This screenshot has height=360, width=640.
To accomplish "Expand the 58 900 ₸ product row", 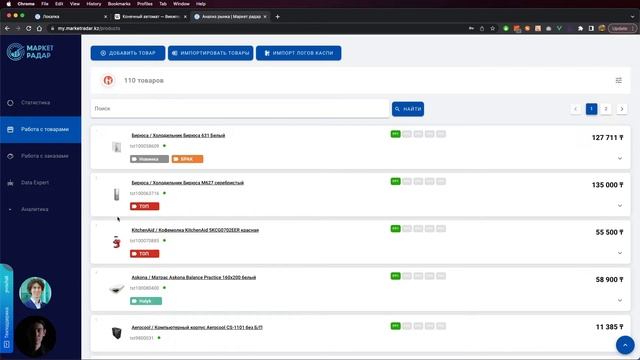I will [x=620, y=300].
